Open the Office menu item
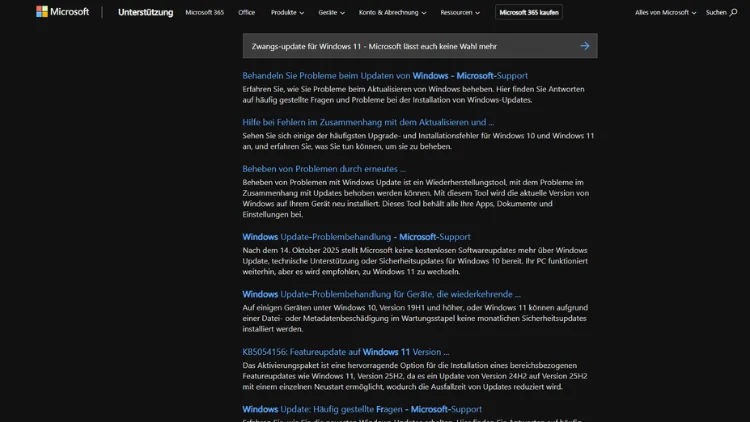This screenshot has height=422, width=750. point(246,12)
